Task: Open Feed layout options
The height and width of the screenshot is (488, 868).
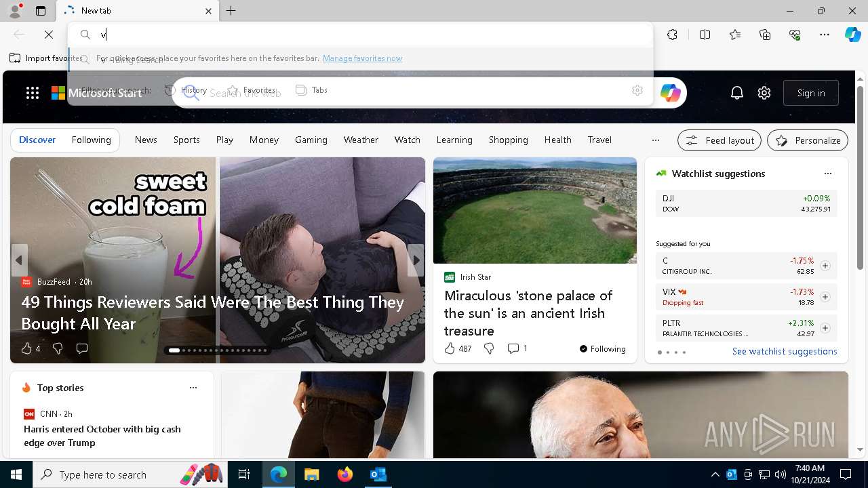Action: (719, 140)
